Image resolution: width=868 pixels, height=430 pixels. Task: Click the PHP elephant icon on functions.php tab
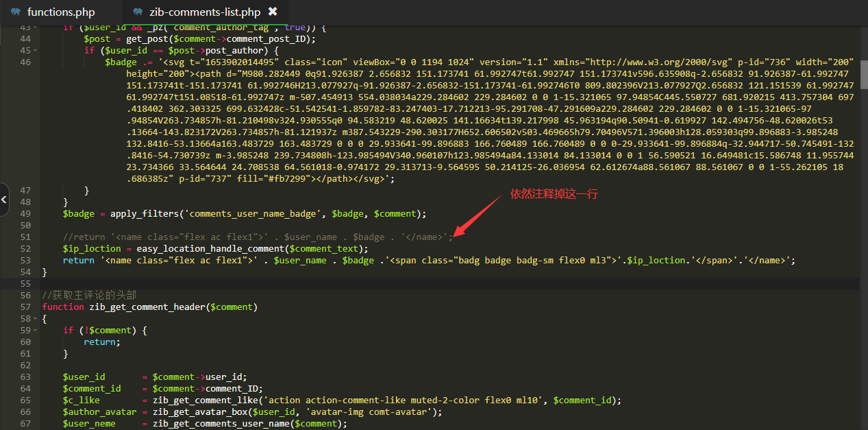(15, 12)
